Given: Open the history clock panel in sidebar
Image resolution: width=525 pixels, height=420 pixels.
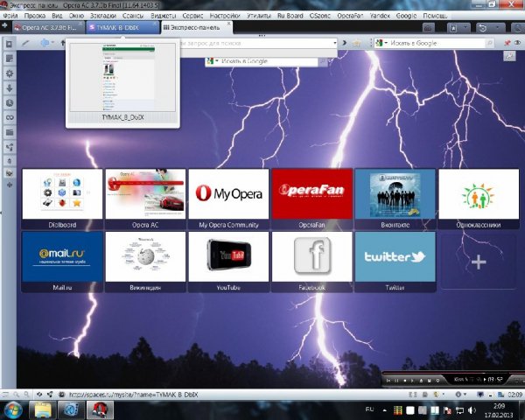Looking at the screenshot, I should [x=10, y=103].
